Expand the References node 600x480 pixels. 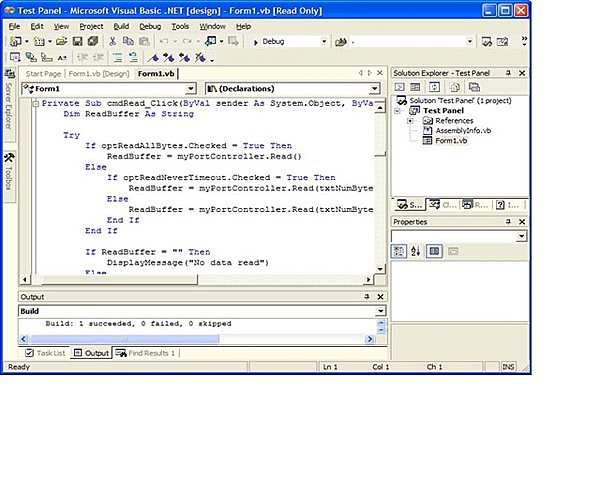click(410, 121)
